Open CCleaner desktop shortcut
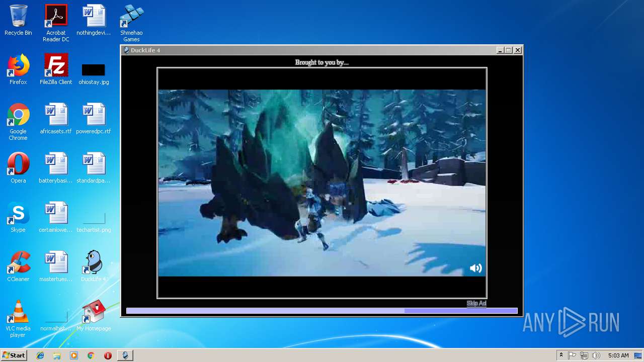The height and width of the screenshot is (362, 644). (x=18, y=266)
